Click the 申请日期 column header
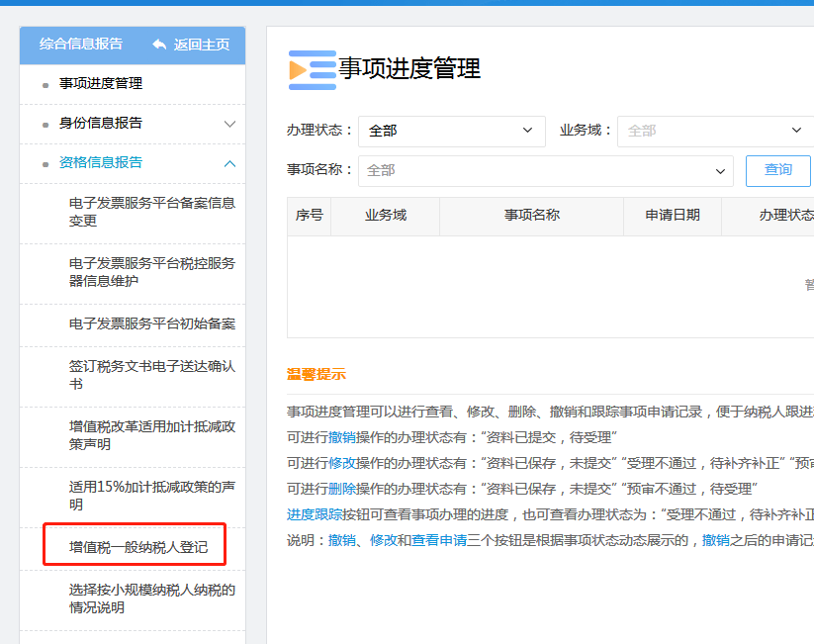Image resolution: width=814 pixels, height=644 pixels. tap(673, 216)
